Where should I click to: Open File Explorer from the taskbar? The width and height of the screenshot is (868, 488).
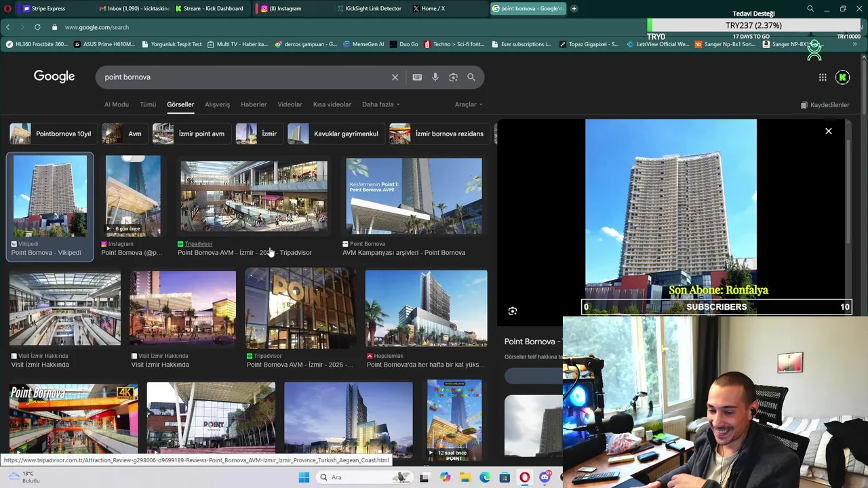tap(465, 477)
